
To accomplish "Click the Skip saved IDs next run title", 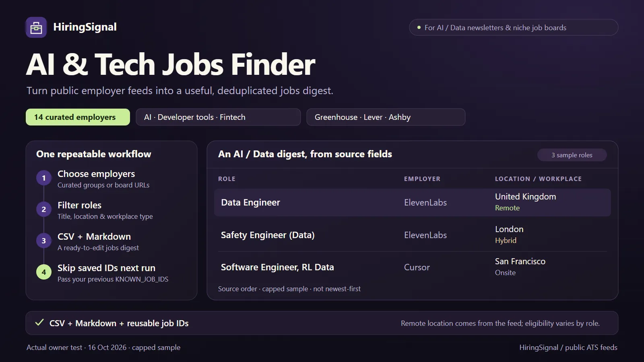I will (x=106, y=268).
